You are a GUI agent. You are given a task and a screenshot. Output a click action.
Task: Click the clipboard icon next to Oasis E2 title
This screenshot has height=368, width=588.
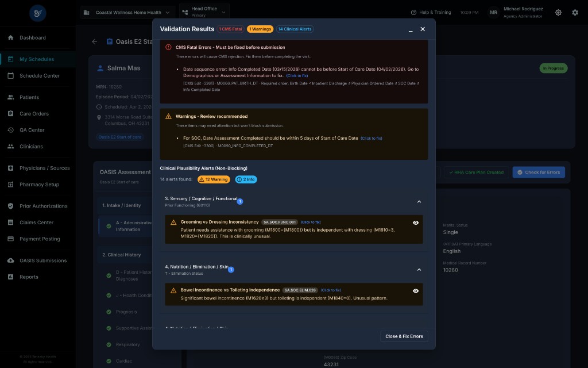[110, 41]
